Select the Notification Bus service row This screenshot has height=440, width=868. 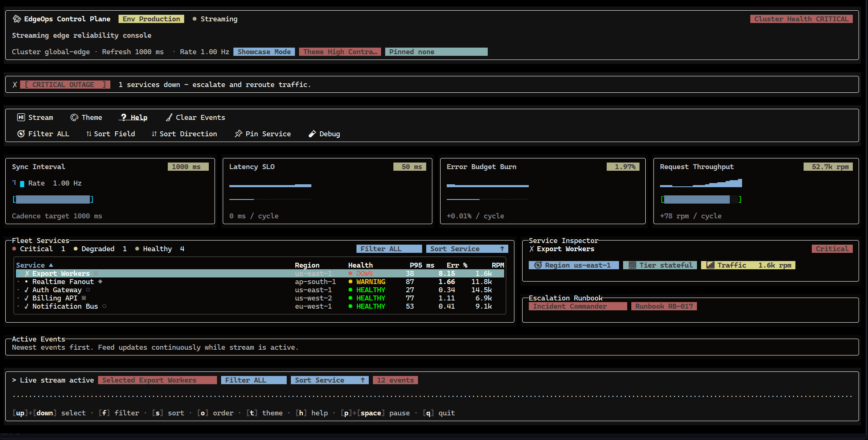click(260, 306)
